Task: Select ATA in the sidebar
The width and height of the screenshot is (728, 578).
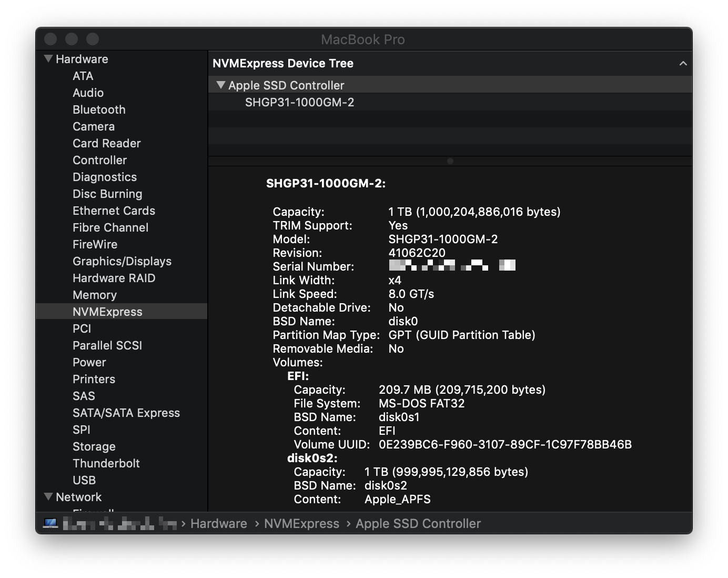Action: coord(83,76)
